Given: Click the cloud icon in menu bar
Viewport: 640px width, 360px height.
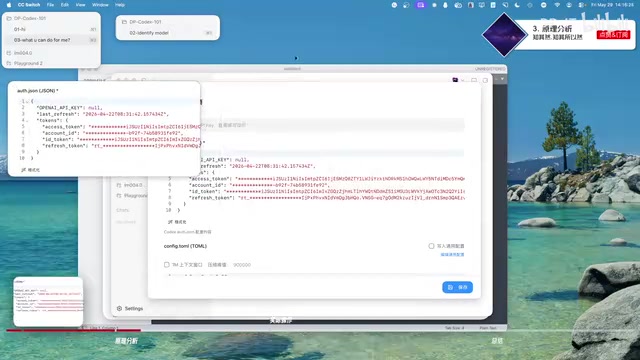Looking at the screenshot, I should 458,5.
